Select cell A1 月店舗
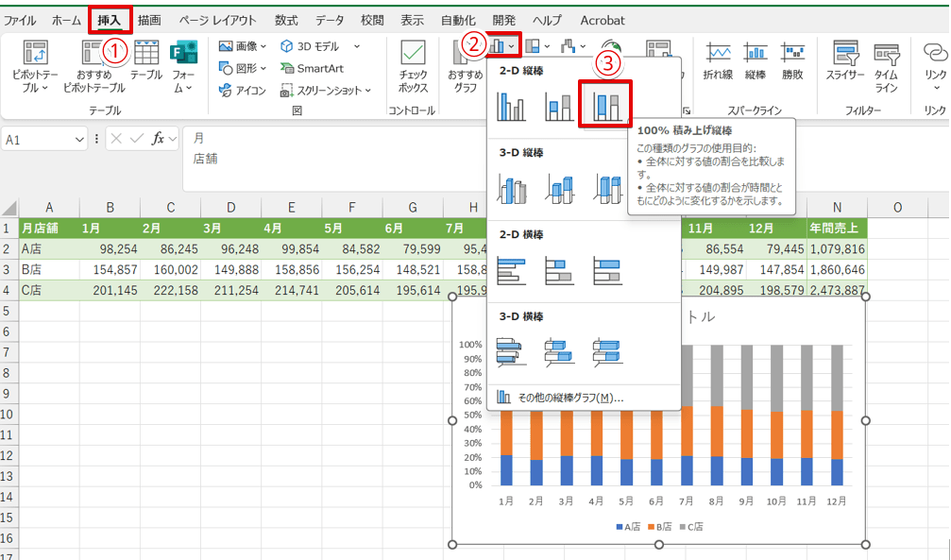 pos(49,229)
